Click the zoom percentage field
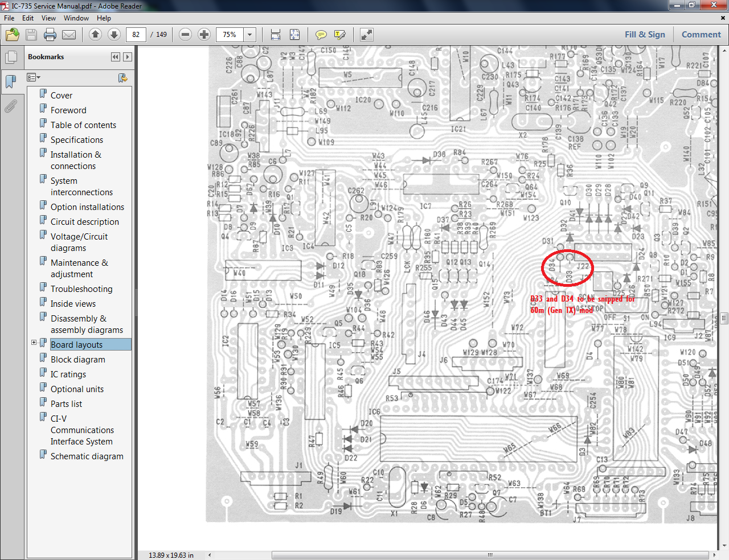This screenshot has width=729, height=560. point(230,35)
